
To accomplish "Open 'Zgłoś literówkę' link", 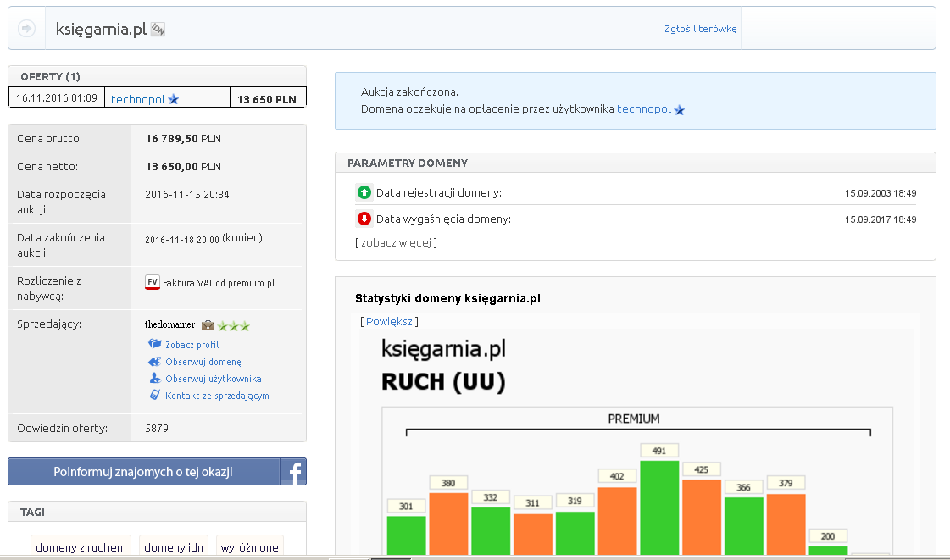I will tap(700, 29).
